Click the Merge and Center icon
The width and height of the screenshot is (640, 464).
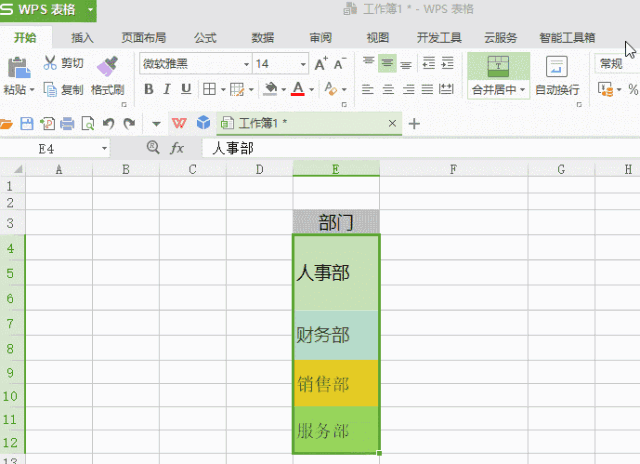(x=498, y=67)
